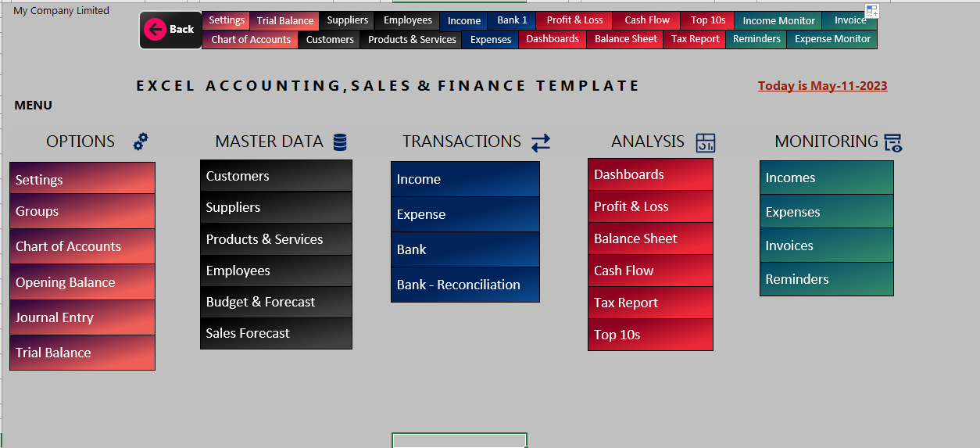Select Cash Flow under ANALYSIS list

[x=650, y=271]
